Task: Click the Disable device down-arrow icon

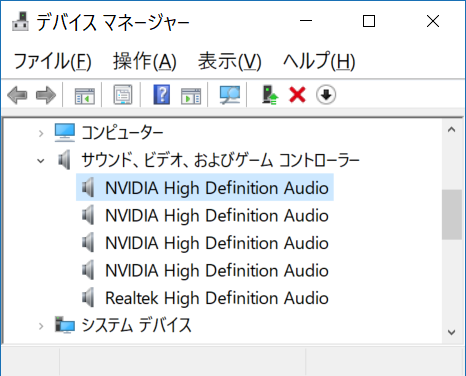Action: pyautogui.click(x=326, y=95)
